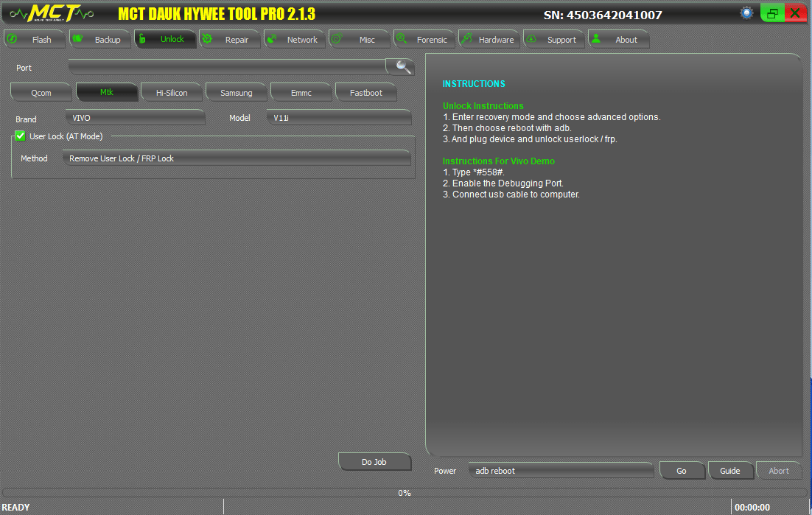Open the Hardware section icon
The width and height of the screenshot is (812, 515).
click(x=466, y=39)
